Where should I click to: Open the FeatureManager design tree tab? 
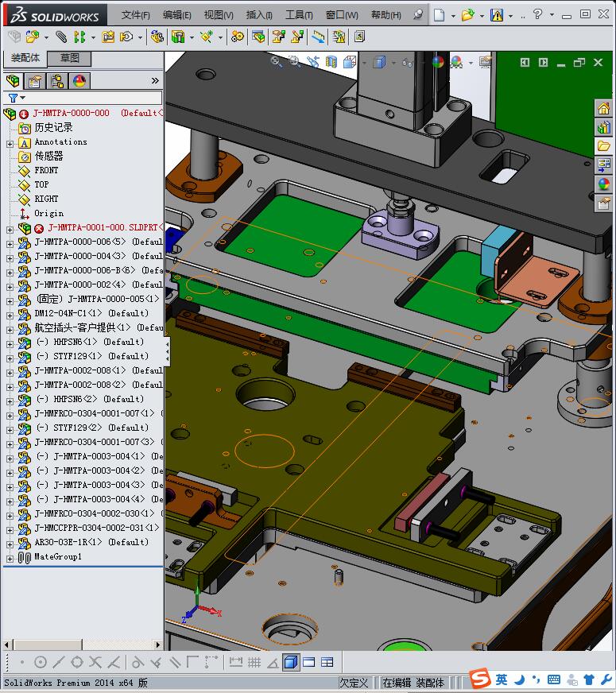point(14,81)
